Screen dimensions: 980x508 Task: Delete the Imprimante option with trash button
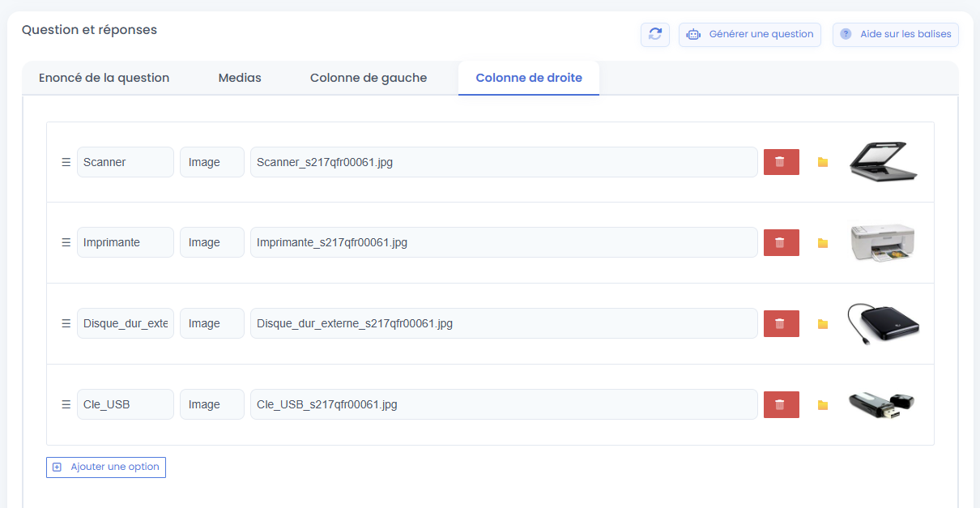coord(782,242)
